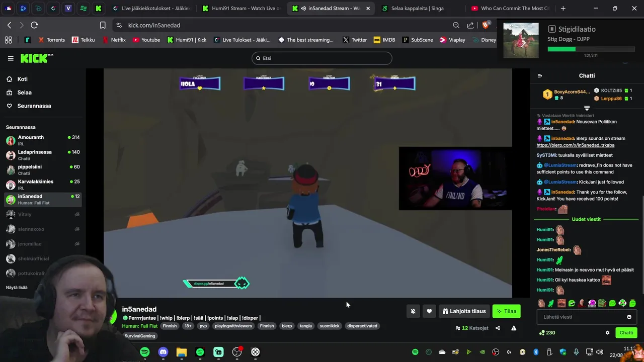Select pinned purple V tab
This screenshot has height=362, width=644.
pos(68,9)
